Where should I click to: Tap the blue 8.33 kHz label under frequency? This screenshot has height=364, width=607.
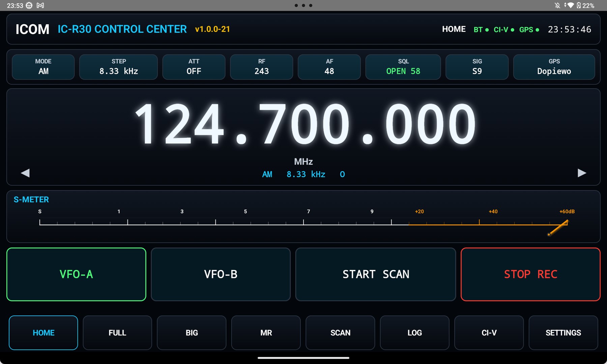tap(306, 174)
